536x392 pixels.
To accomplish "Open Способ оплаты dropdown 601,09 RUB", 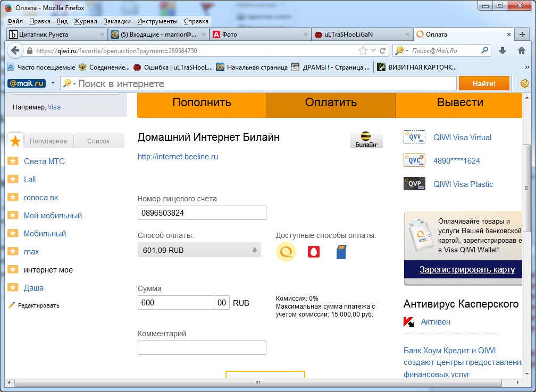I will tap(199, 250).
